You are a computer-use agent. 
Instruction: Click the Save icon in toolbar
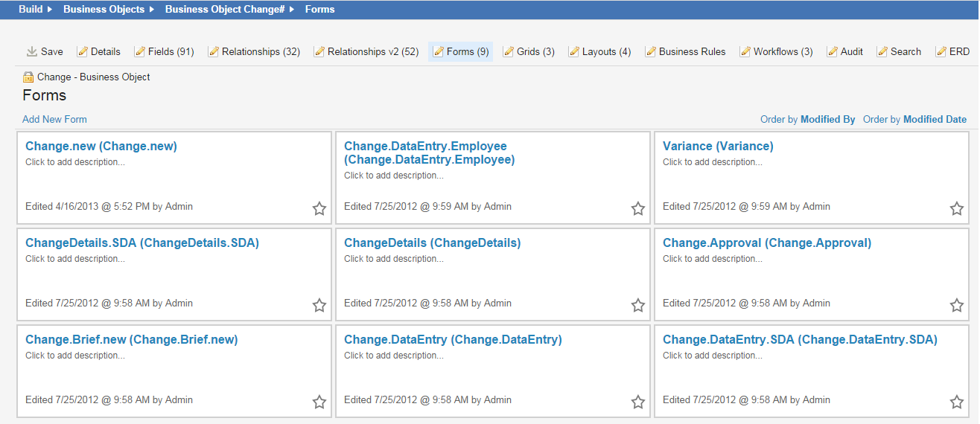[x=31, y=52]
